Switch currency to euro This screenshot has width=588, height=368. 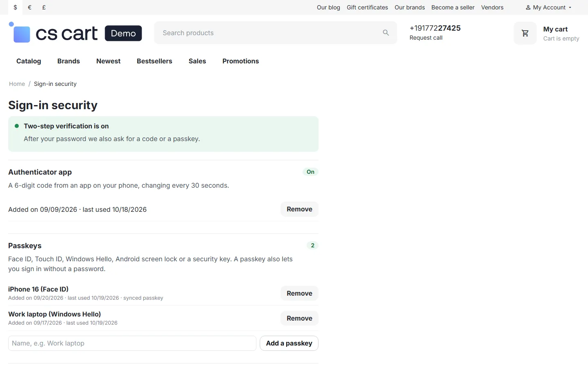(29, 7)
